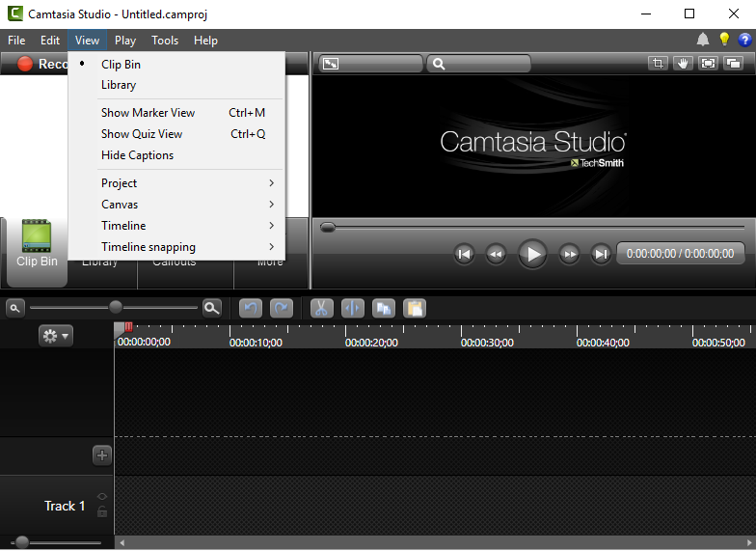Select the crop mode icon
756x551 pixels.
[x=658, y=64]
